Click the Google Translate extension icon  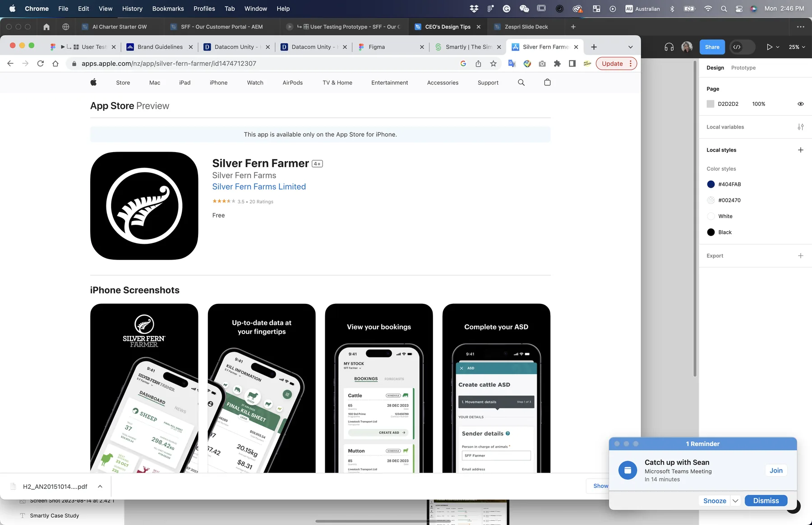point(512,64)
